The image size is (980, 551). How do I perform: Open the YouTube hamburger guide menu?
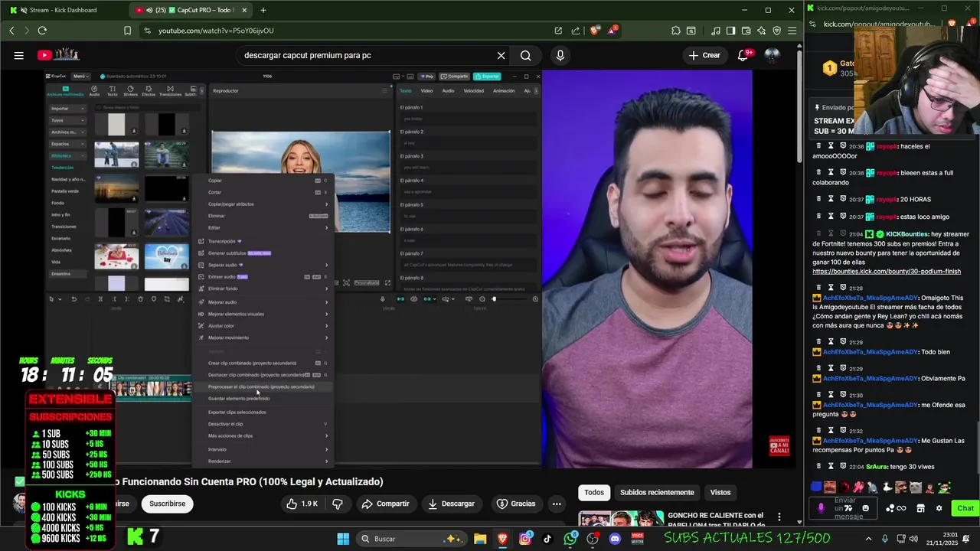[18, 55]
